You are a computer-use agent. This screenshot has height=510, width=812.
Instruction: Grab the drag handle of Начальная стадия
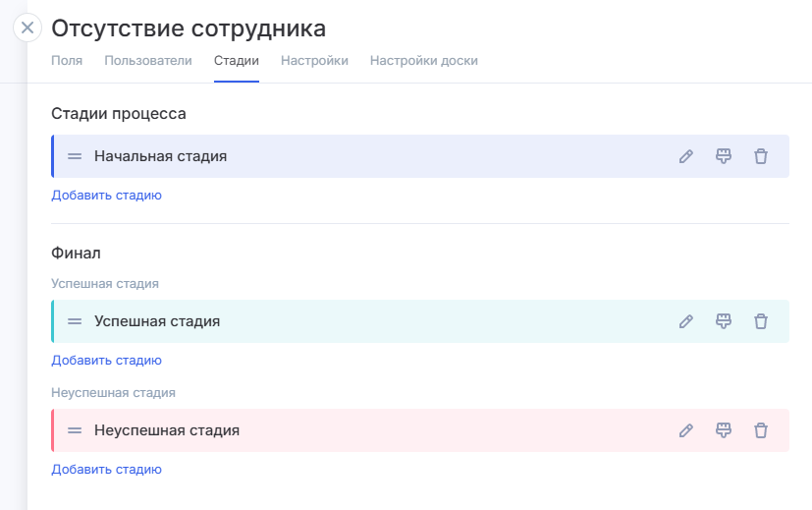coord(75,156)
